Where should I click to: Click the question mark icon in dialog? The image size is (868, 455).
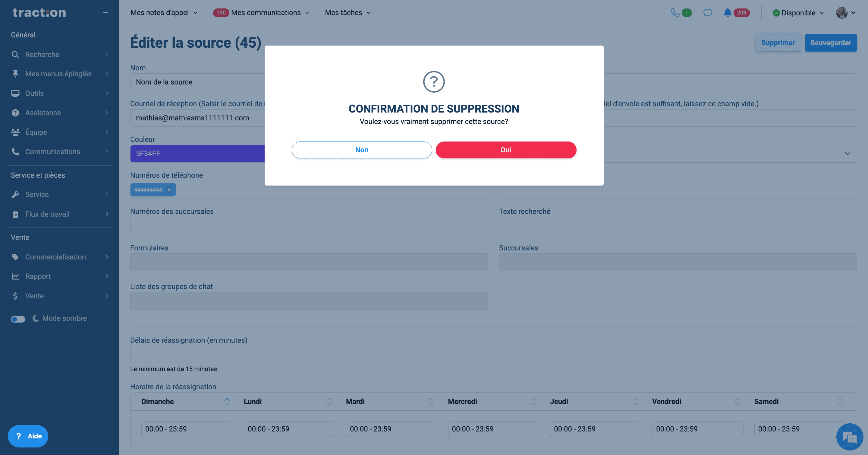tap(434, 82)
